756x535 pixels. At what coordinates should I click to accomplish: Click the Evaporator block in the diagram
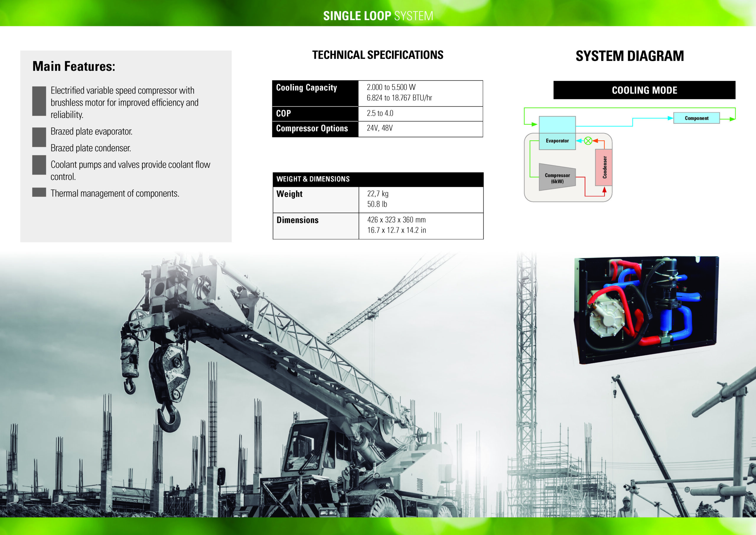point(557,141)
